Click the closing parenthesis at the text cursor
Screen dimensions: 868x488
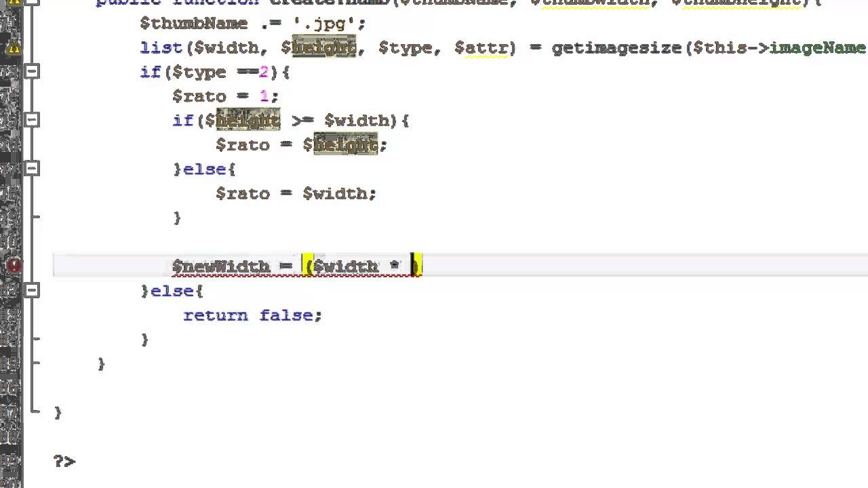coord(416,266)
